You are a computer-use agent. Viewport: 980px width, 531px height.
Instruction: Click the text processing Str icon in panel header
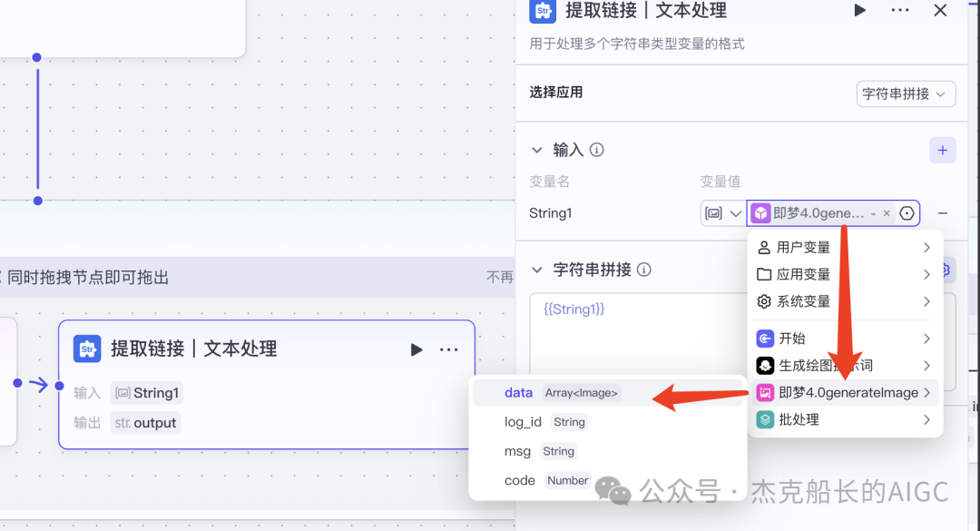pyautogui.click(x=543, y=11)
